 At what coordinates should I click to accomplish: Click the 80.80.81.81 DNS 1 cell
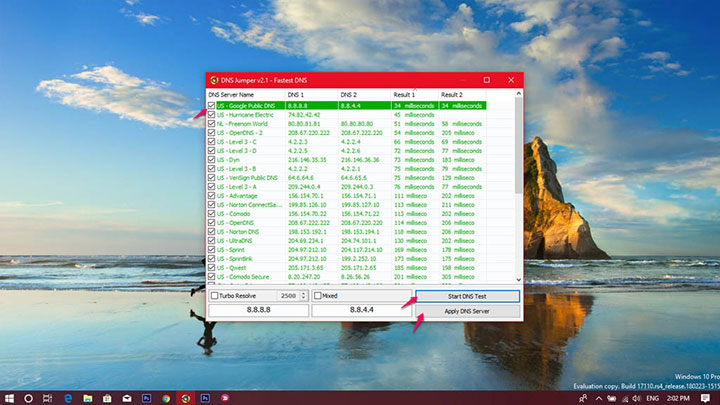point(304,124)
